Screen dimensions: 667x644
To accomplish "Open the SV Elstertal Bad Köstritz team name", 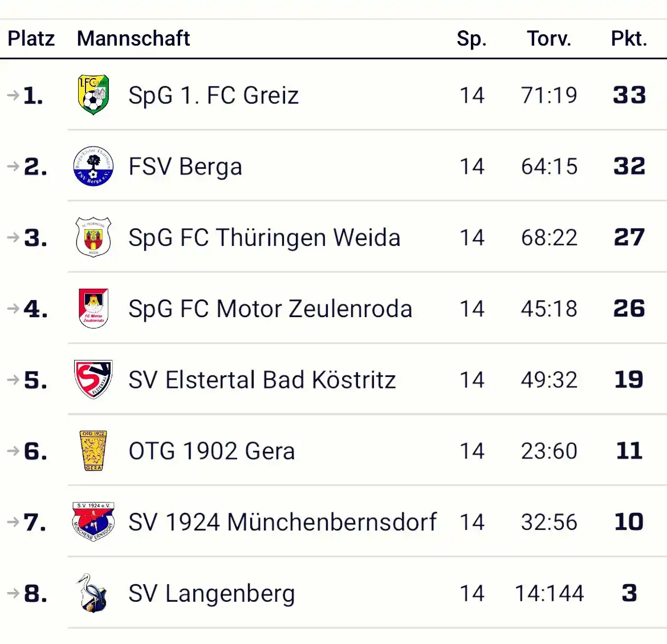I will point(262,379).
